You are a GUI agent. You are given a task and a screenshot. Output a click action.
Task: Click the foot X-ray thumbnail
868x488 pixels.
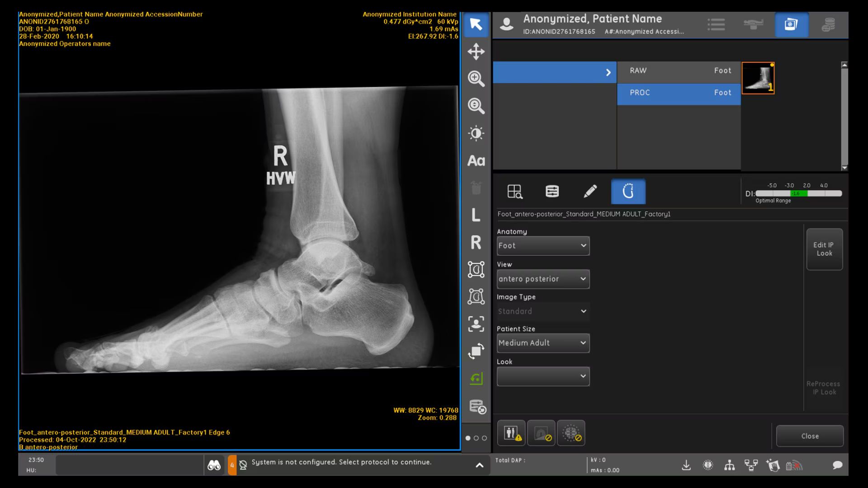tap(758, 78)
